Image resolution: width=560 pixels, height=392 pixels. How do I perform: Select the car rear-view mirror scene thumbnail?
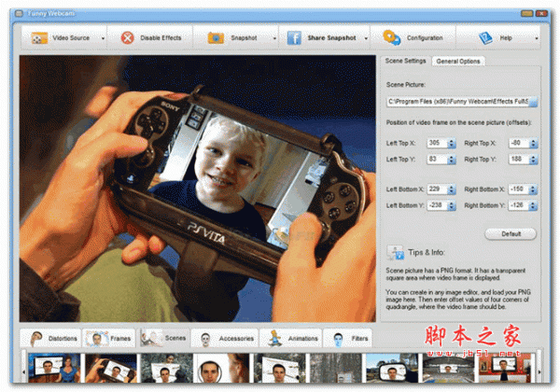coord(392,368)
